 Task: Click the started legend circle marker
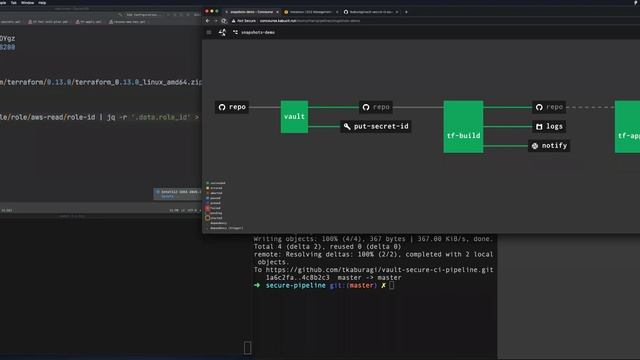[207, 218]
